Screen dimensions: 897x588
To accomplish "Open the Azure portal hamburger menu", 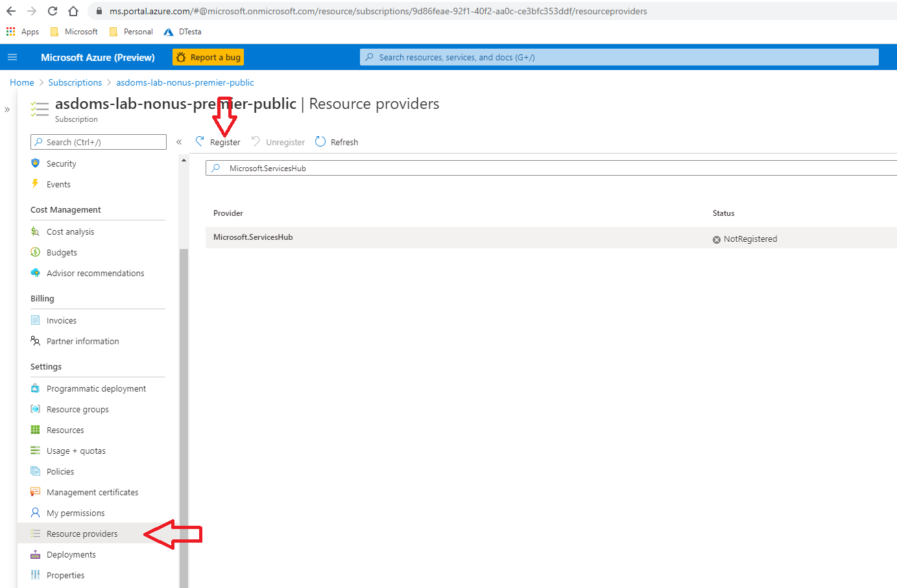I will 12,57.
